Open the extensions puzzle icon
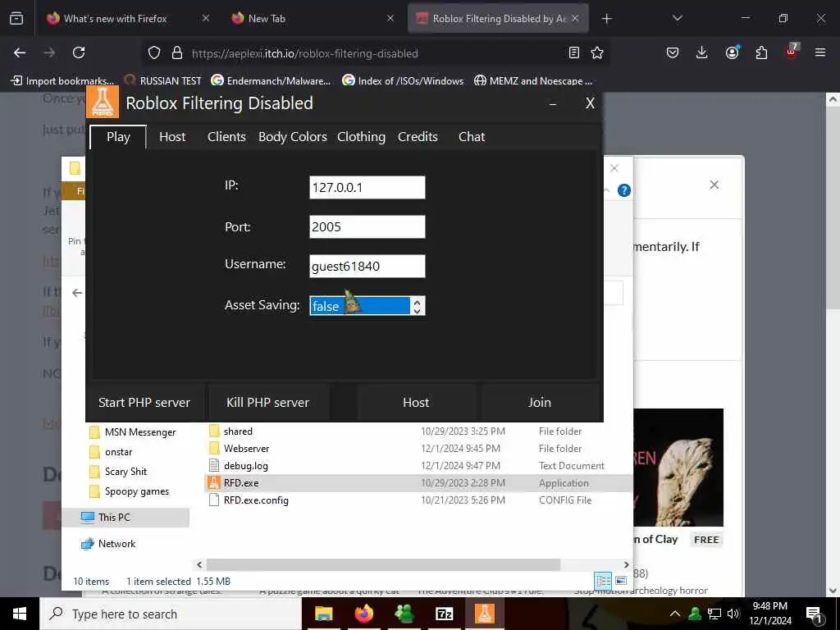This screenshot has width=840, height=630. point(761,52)
